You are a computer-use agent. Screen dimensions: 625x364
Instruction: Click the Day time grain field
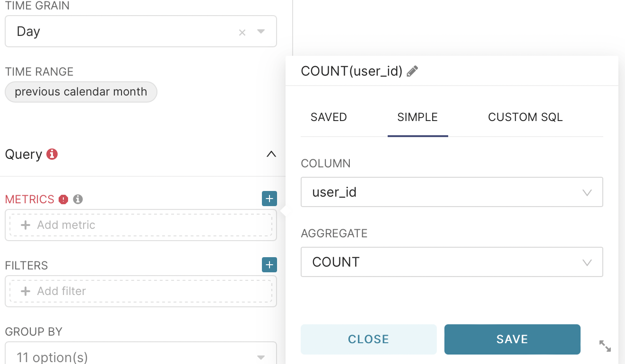click(141, 31)
